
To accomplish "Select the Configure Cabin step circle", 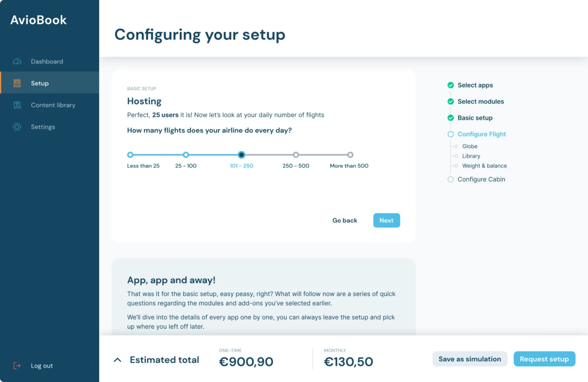I will point(451,179).
